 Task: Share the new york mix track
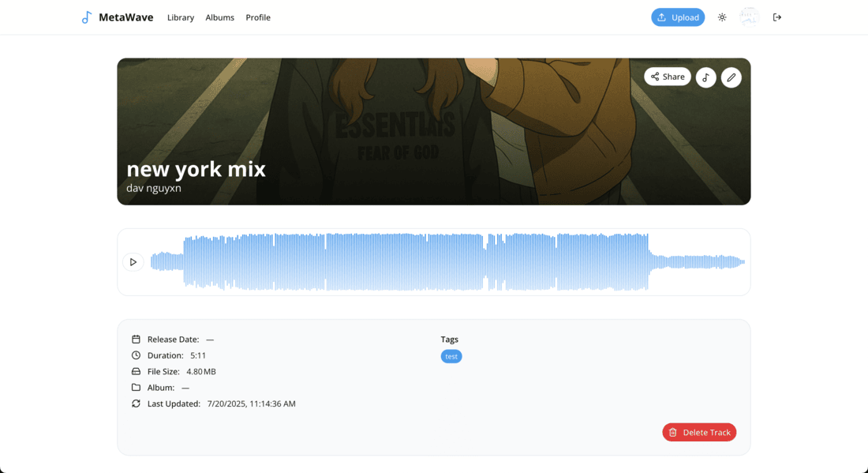[x=667, y=77]
